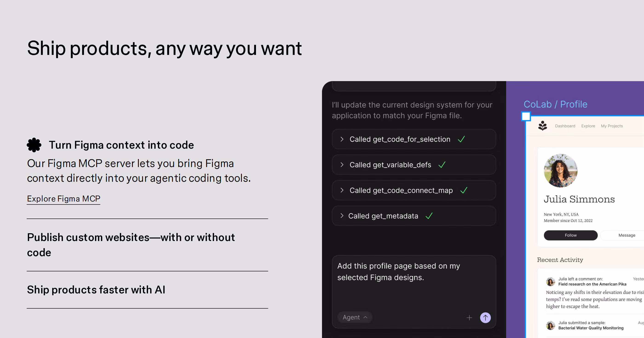Follow the Explore Figma MCP link
The image size is (644, 338).
click(63, 199)
